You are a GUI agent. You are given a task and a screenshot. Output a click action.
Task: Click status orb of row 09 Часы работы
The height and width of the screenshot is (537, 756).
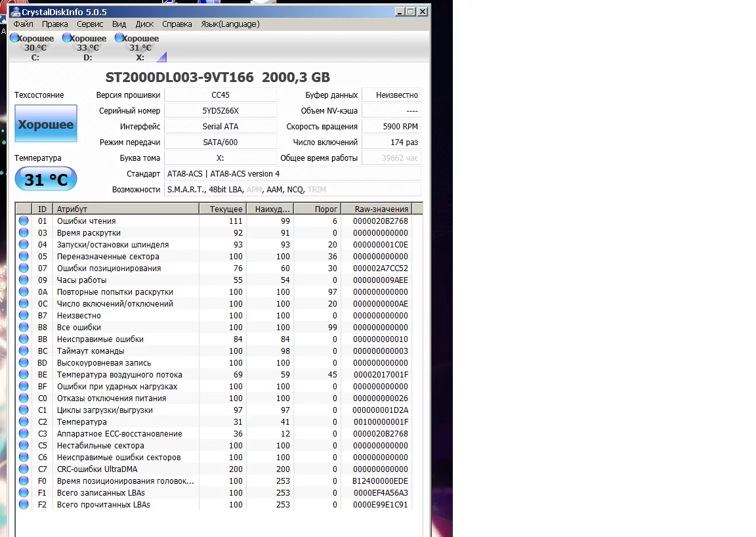[24, 280]
